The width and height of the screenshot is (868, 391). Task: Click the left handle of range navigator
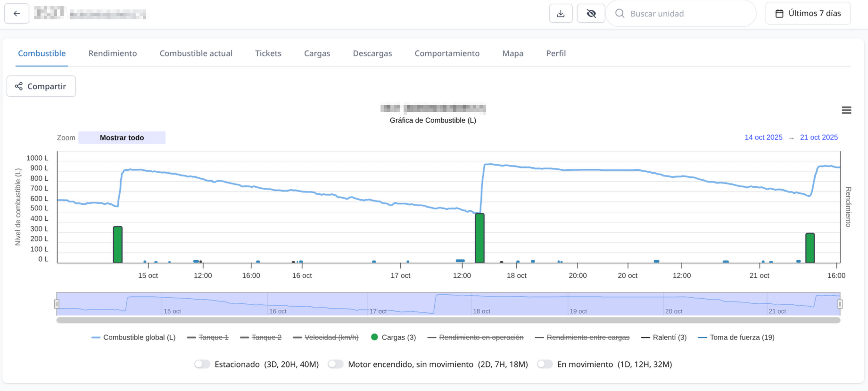coord(57,304)
